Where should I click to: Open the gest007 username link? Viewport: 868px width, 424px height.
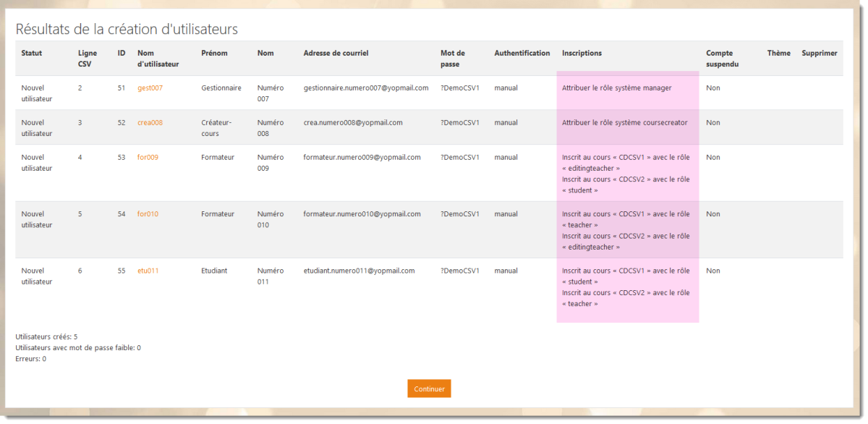(x=150, y=88)
